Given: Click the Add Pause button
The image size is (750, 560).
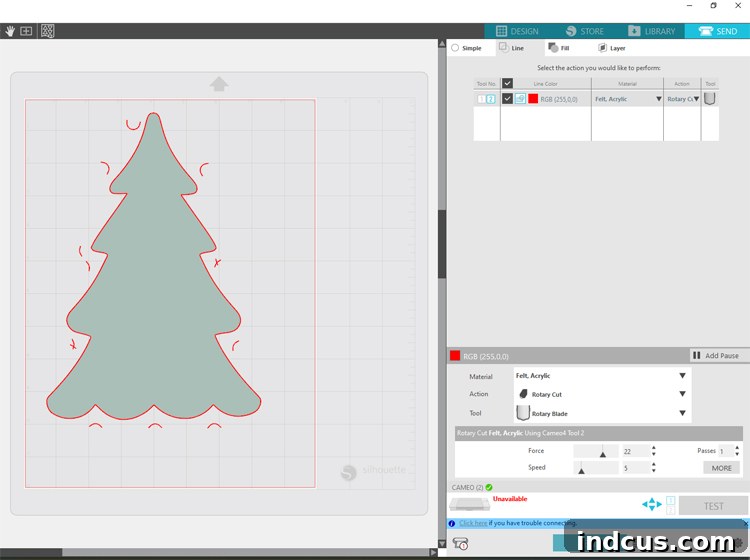Looking at the screenshot, I should click(x=716, y=355).
